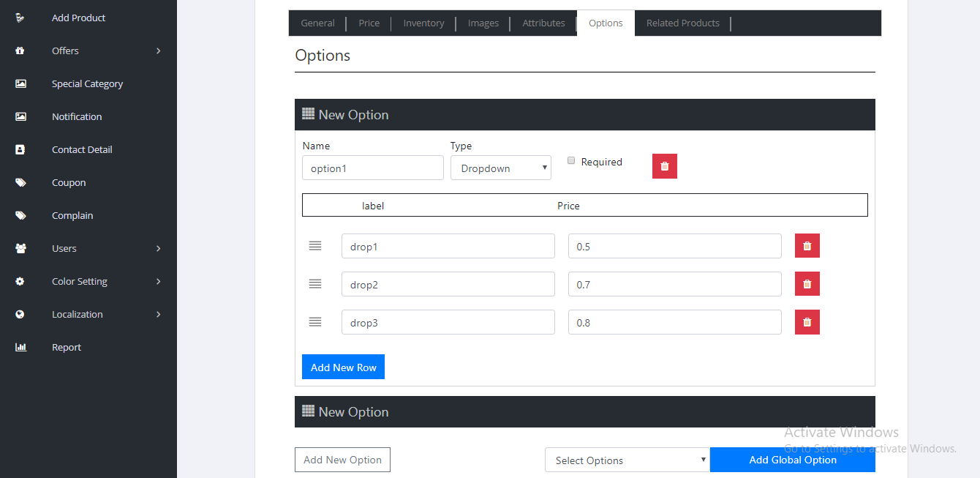The height and width of the screenshot is (478, 980).
Task: Open the Type dropdown showing Dropdown
Action: coord(500,168)
